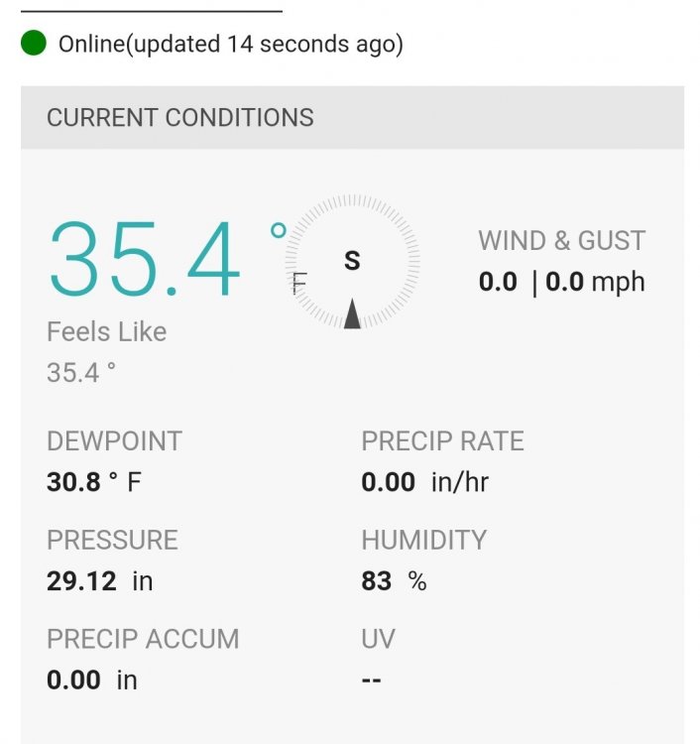Image resolution: width=700 pixels, height=744 pixels.
Task: Select the Feels Like 35.4 value
Action: [x=81, y=372]
